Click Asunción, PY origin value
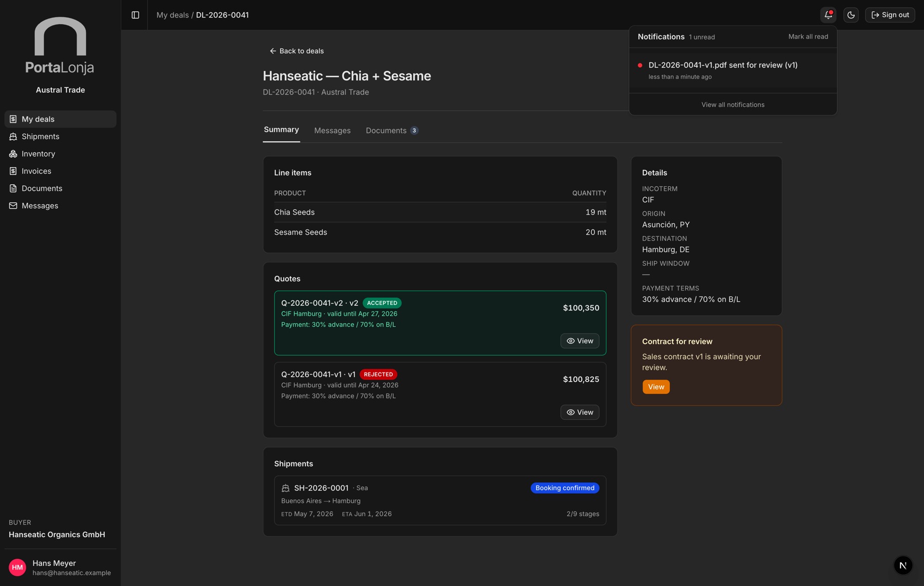 click(x=665, y=225)
